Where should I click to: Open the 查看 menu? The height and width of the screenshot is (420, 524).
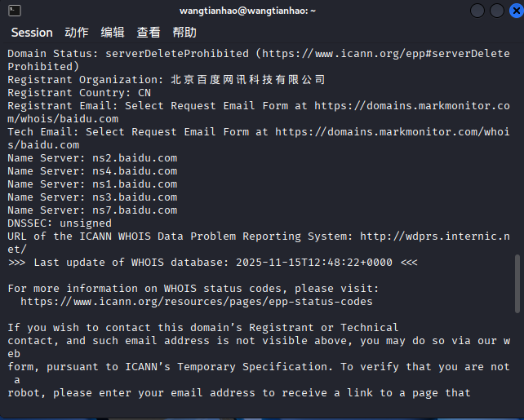pos(149,33)
